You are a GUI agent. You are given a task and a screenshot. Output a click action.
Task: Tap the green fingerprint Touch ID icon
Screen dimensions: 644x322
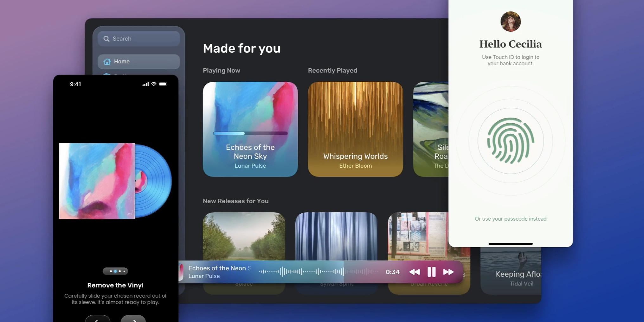(x=510, y=141)
